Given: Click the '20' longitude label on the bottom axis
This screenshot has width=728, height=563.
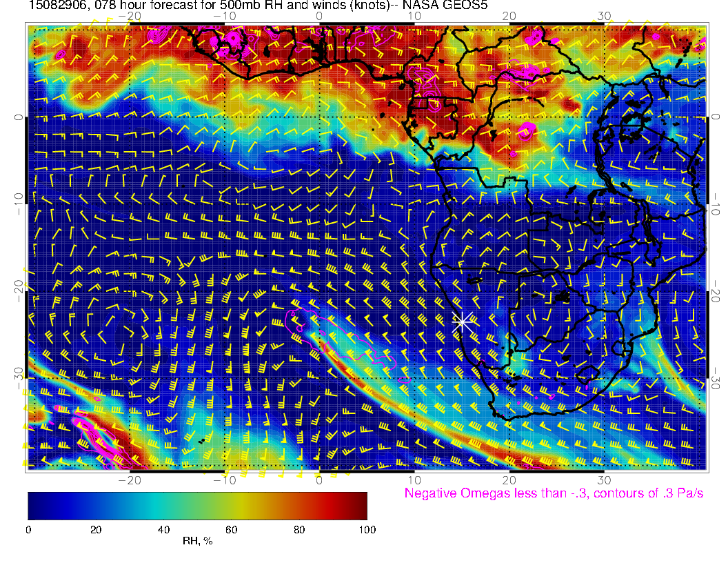Looking at the screenshot, I should click(x=509, y=480).
